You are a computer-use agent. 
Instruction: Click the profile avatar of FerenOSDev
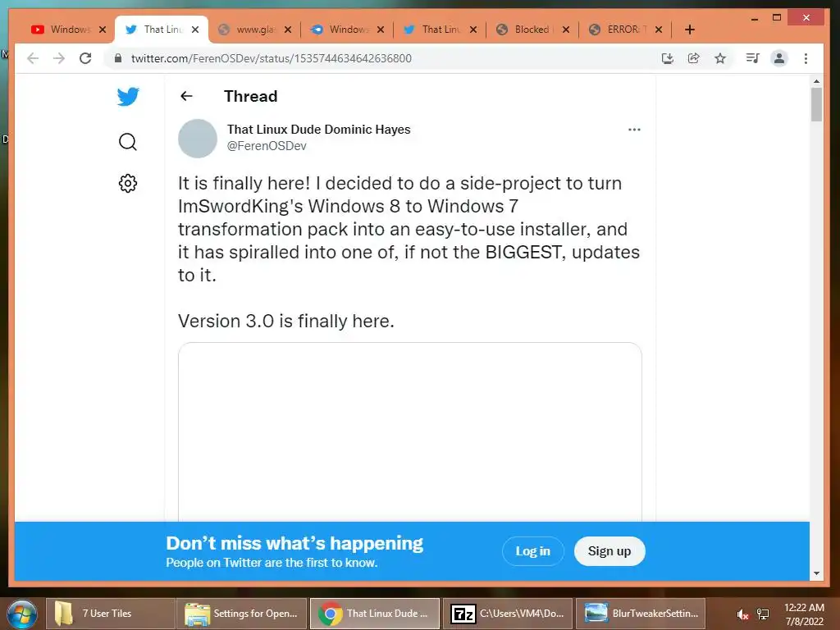[x=198, y=138]
